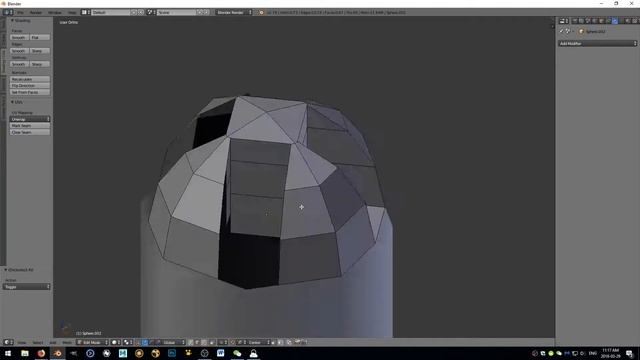Open the Render Layers properties tab icon
Viewport: 640px width, 360px height.
coord(581,21)
